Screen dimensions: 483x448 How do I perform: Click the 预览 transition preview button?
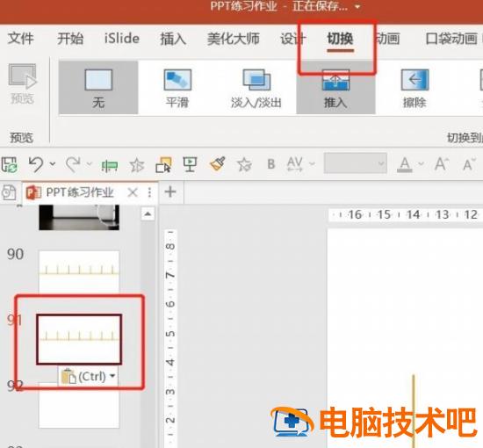pos(22,83)
